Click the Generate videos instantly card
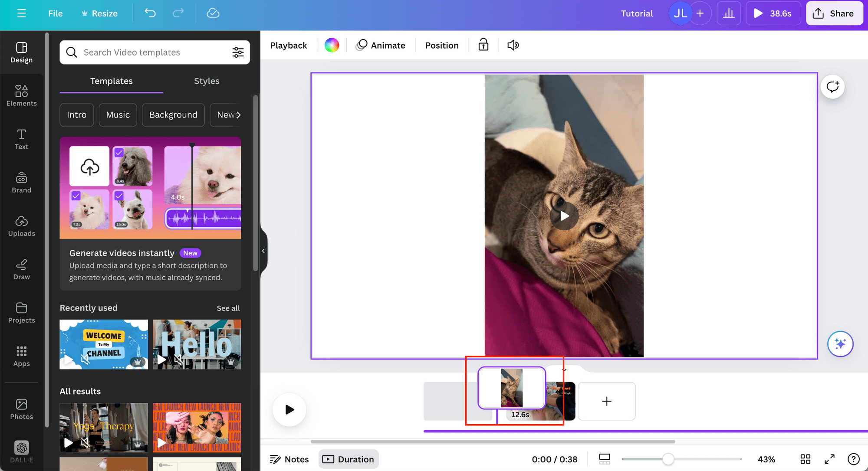Screen dimensions: 868x471 (150, 214)
